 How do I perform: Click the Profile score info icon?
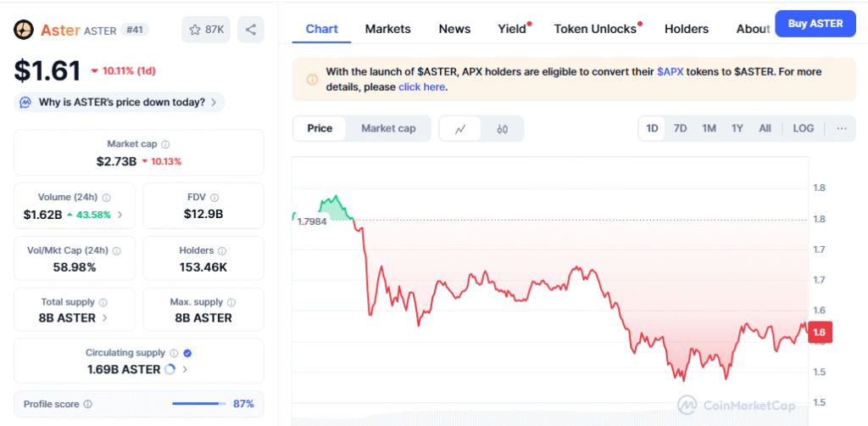tap(87, 404)
